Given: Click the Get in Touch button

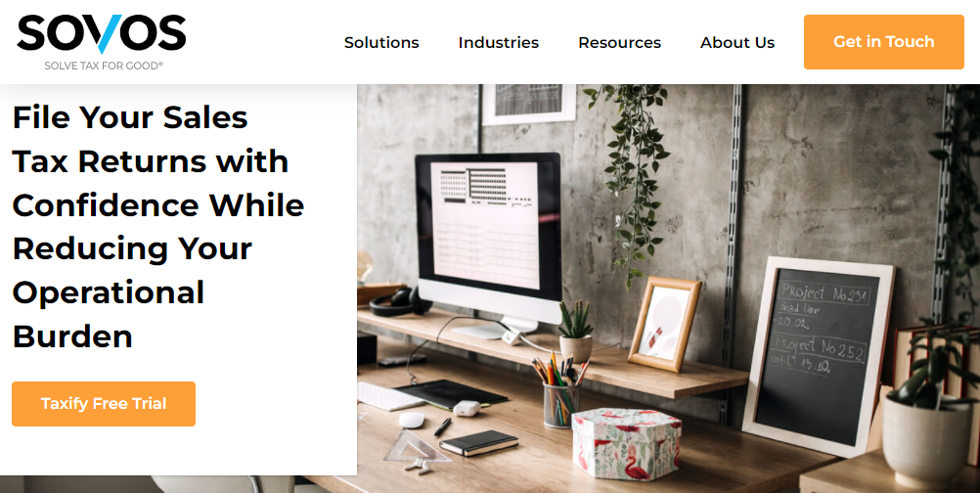Looking at the screenshot, I should pos(884,42).
